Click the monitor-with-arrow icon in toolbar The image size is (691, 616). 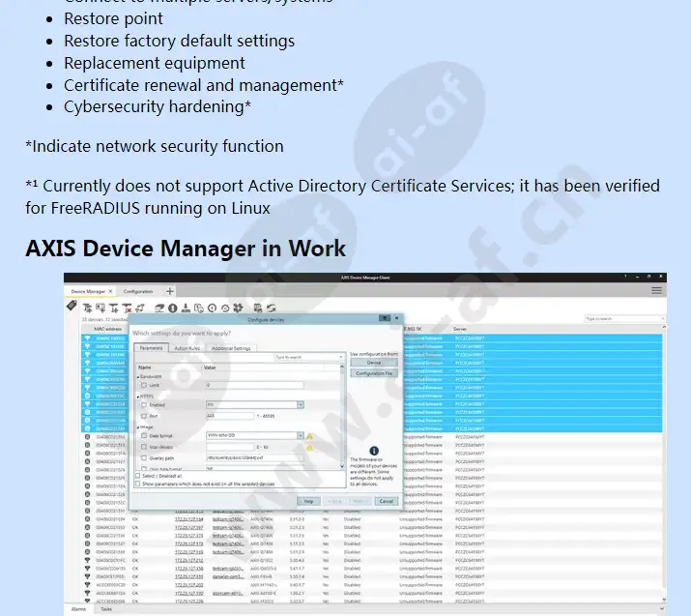[x=101, y=308]
